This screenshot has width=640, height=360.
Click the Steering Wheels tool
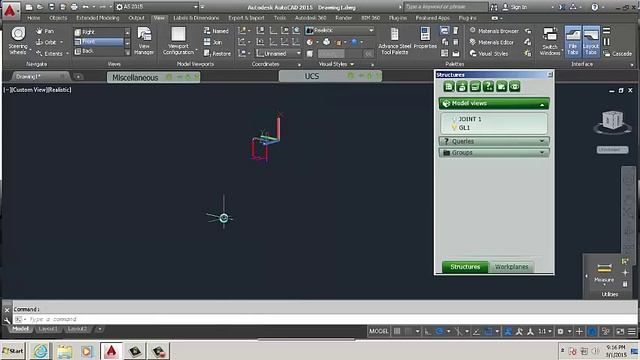(x=18, y=40)
